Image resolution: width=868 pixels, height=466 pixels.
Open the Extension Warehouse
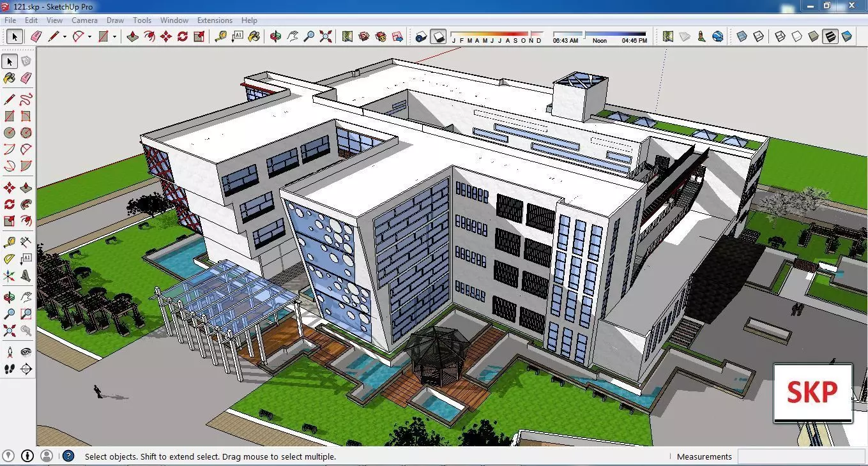point(381,36)
